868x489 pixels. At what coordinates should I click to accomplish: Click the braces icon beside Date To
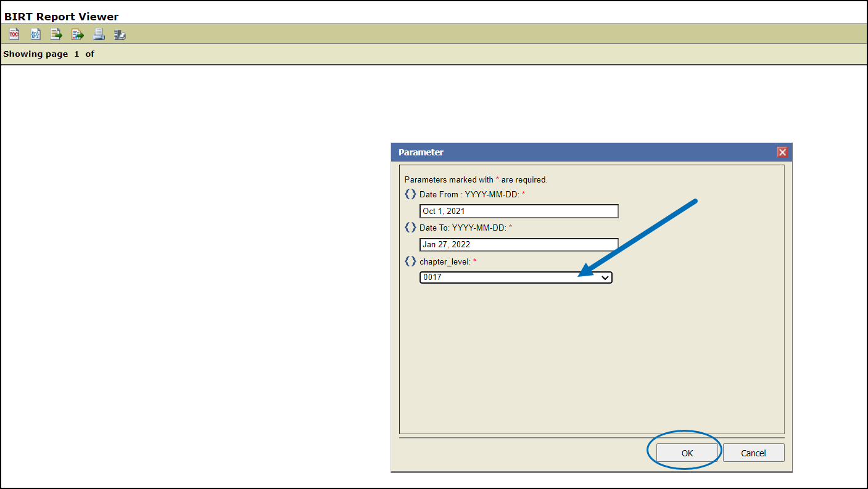click(x=410, y=228)
